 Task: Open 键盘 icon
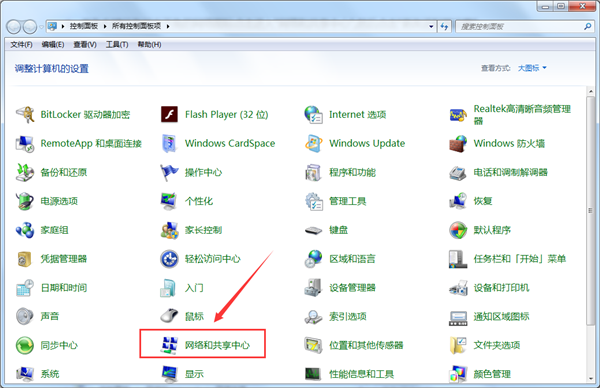pos(313,230)
